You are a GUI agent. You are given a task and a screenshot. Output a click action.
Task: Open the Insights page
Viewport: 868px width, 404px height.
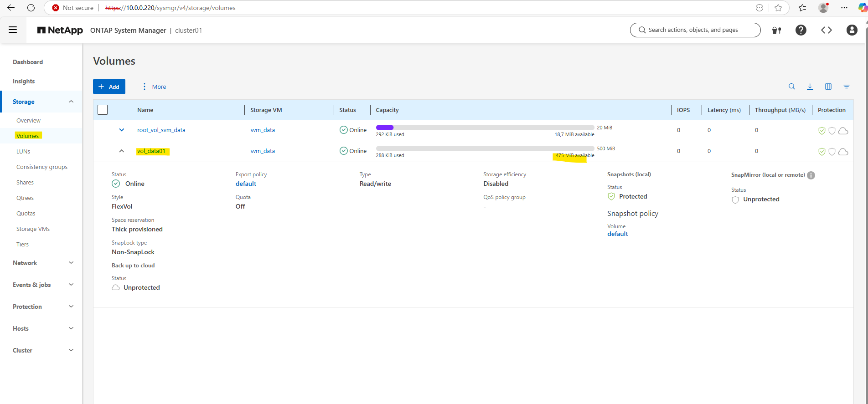[24, 81]
